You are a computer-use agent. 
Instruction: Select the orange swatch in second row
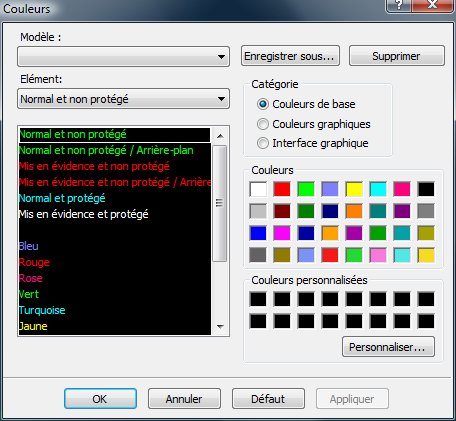click(354, 211)
